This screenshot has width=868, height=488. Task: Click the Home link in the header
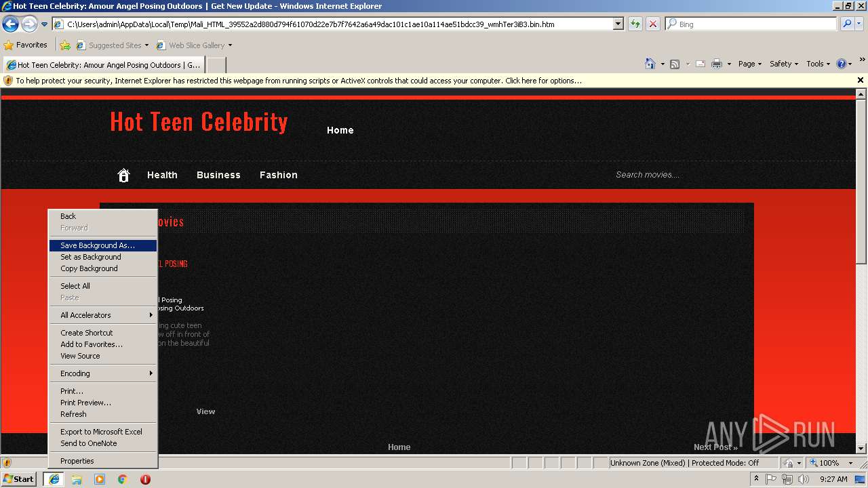pos(340,130)
